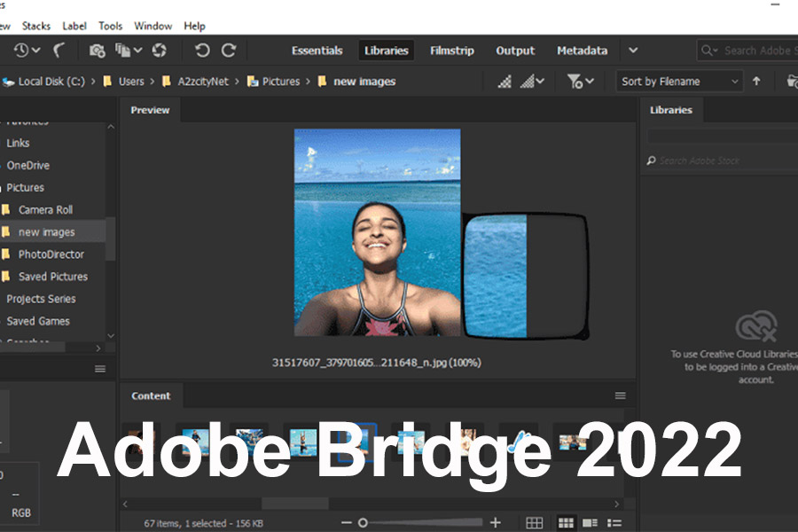
Task: Switch to view content as list
Action: [614, 523]
